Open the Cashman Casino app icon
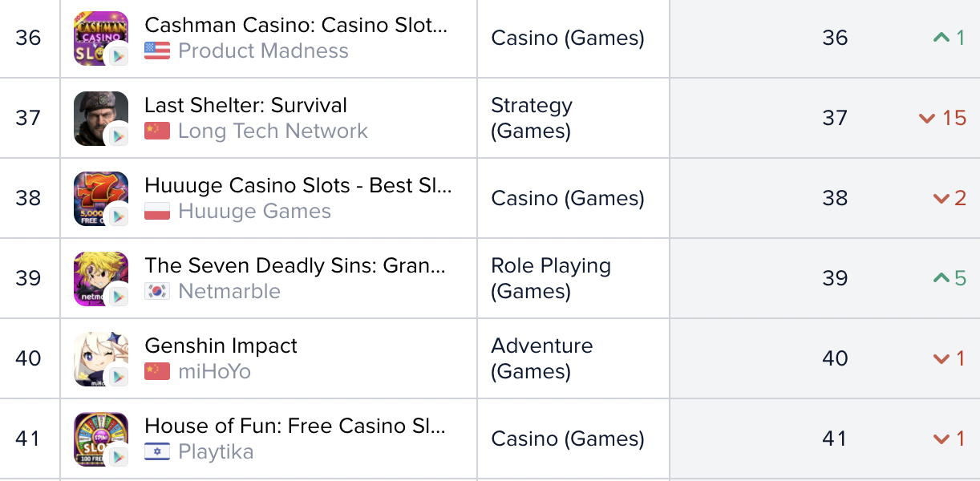The image size is (980, 481). [x=101, y=38]
